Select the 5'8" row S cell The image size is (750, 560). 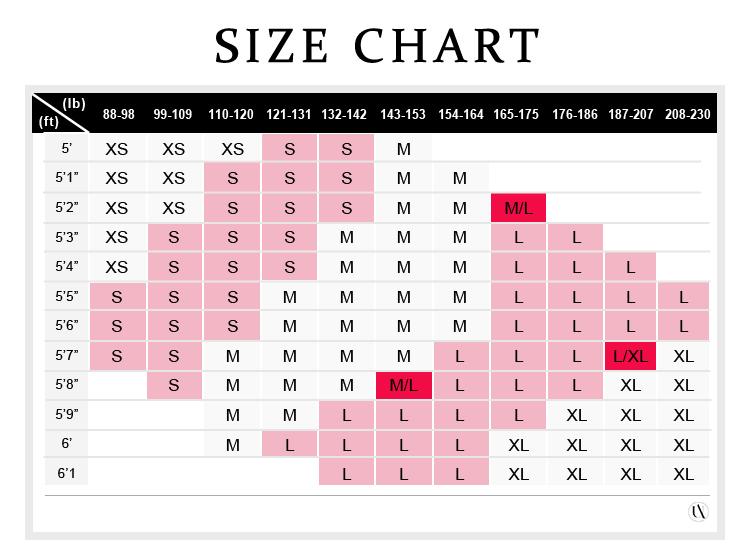[x=174, y=386]
